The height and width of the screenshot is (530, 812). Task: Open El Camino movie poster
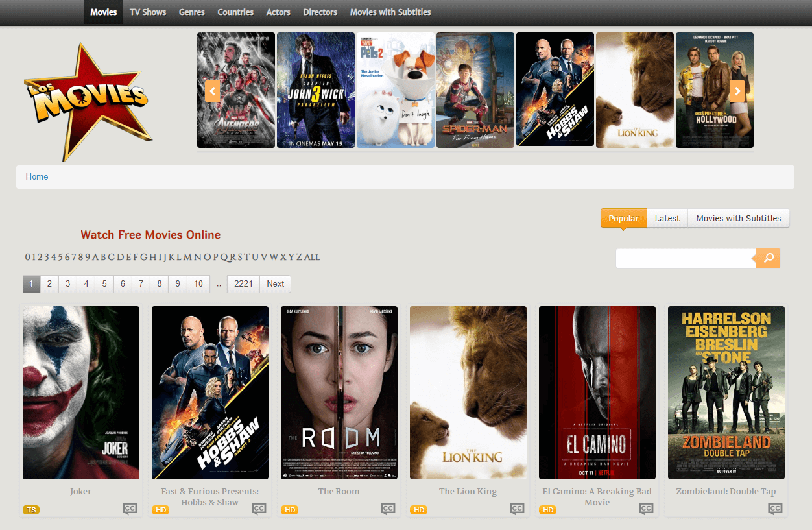(x=597, y=392)
